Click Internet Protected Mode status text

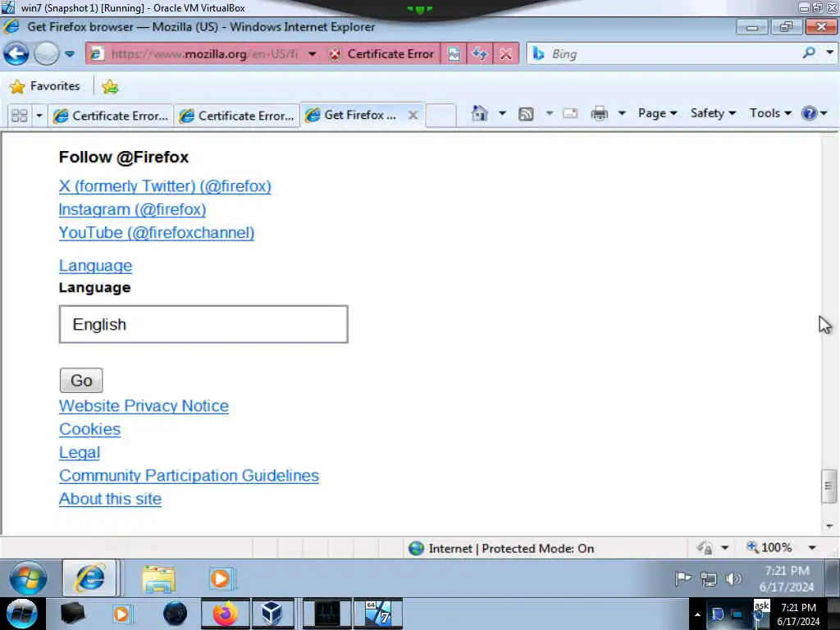511,549
